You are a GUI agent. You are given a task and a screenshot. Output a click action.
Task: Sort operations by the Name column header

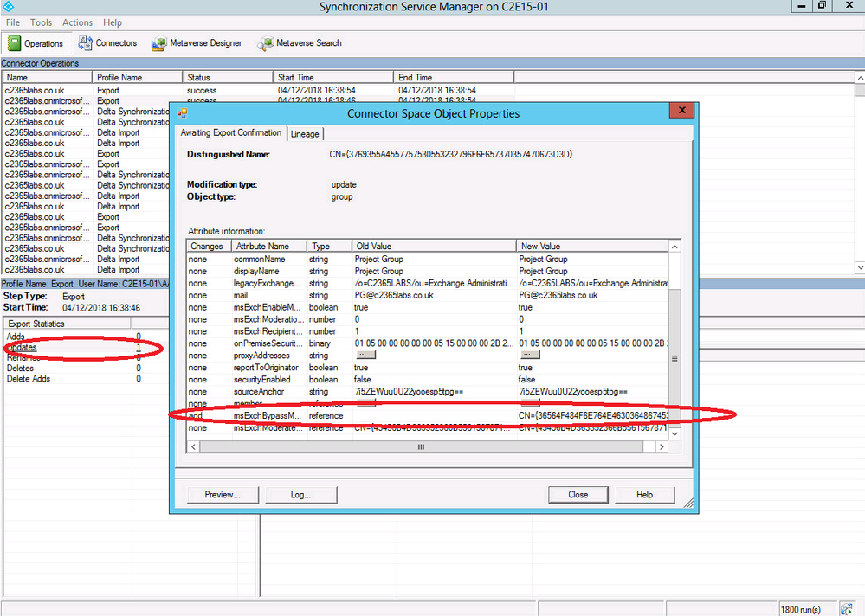47,77
